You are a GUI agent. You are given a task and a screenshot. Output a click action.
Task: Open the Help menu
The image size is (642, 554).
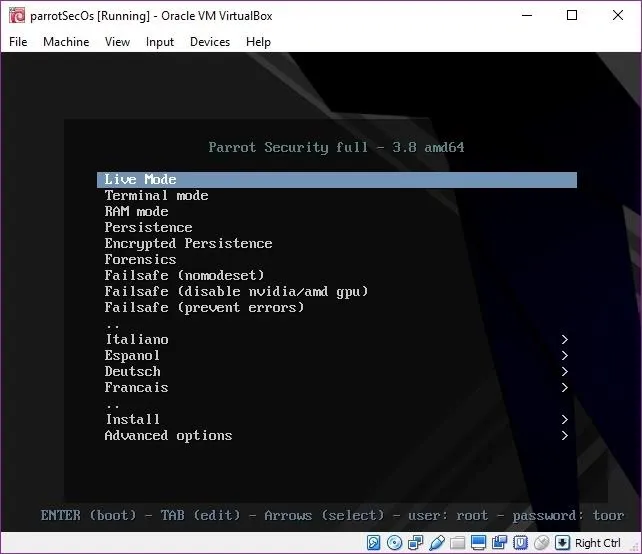tap(258, 42)
